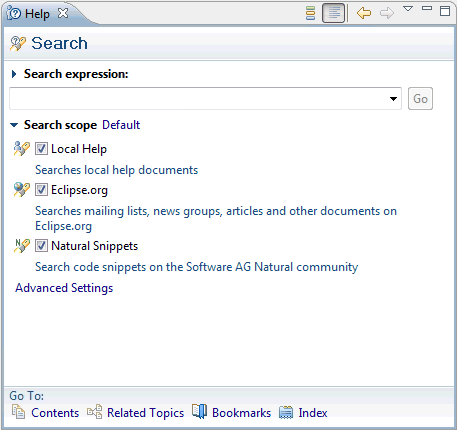Click the Eclipse.org engine icon

pos(22,190)
